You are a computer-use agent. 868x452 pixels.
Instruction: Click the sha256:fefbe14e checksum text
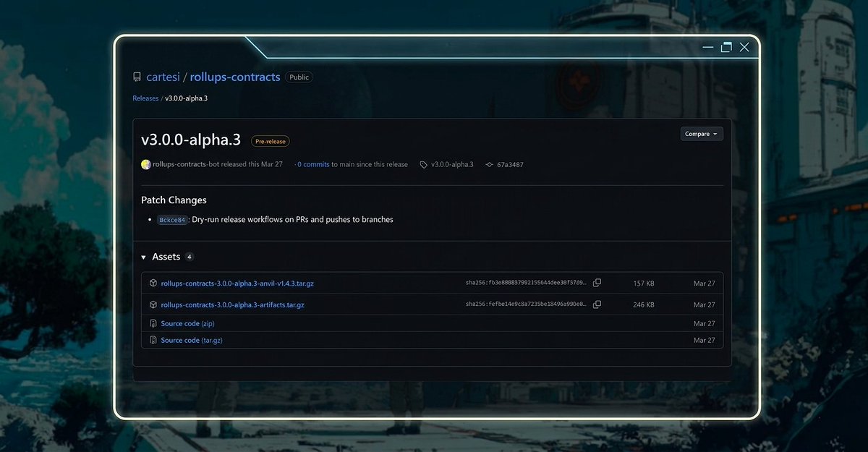(x=527, y=304)
